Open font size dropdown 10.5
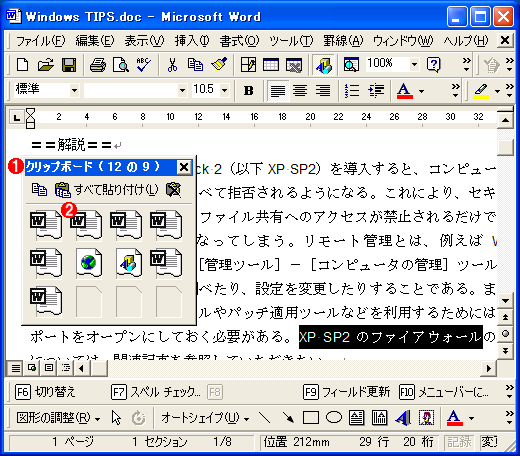The image size is (520, 456). click(224, 90)
